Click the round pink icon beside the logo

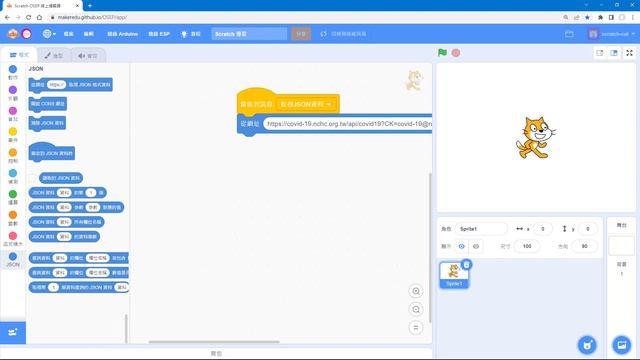(27, 34)
